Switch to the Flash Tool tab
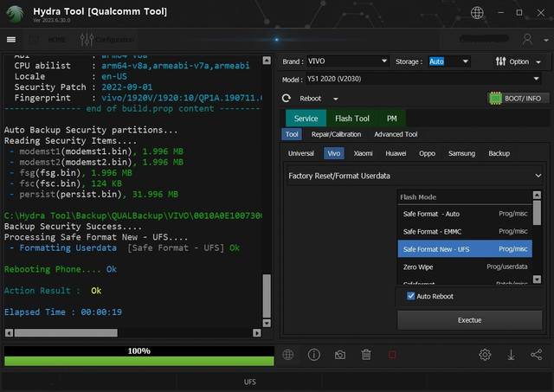This screenshot has height=392, width=554. pyautogui.click(x=352, y=119)
